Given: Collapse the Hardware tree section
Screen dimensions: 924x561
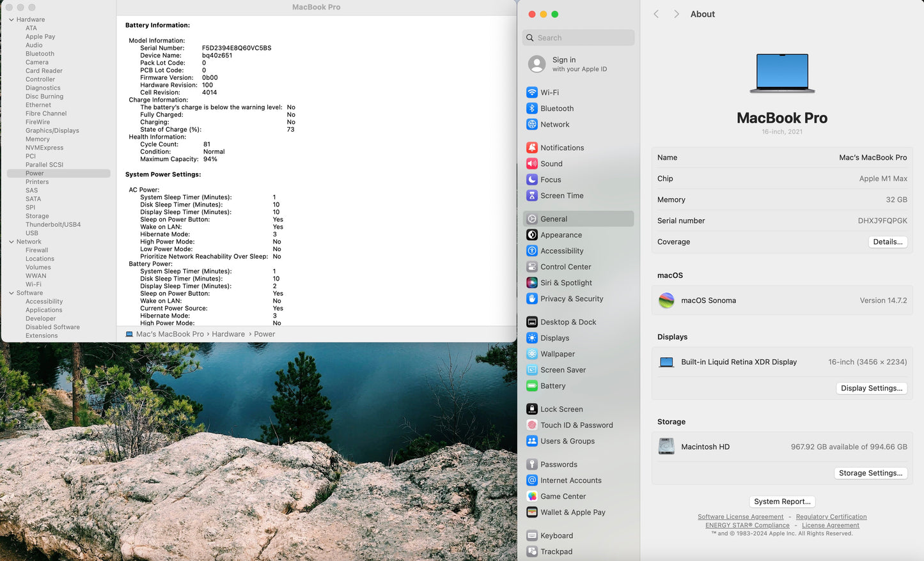Looking at the screenshot, I should pos(12,20).
